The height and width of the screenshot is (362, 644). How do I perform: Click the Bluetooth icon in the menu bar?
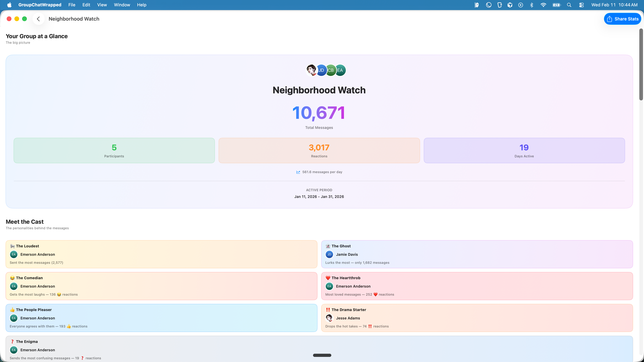click(x=532, y=5)
